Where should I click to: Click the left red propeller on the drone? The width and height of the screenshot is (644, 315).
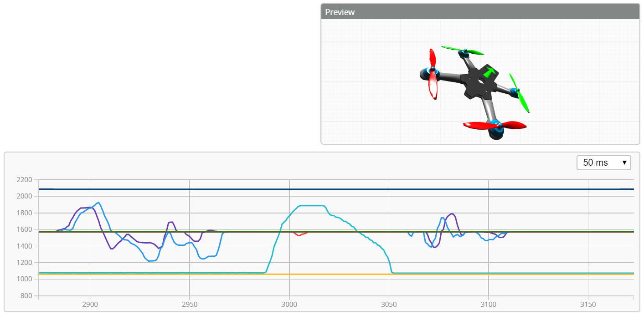pos(432,75)
